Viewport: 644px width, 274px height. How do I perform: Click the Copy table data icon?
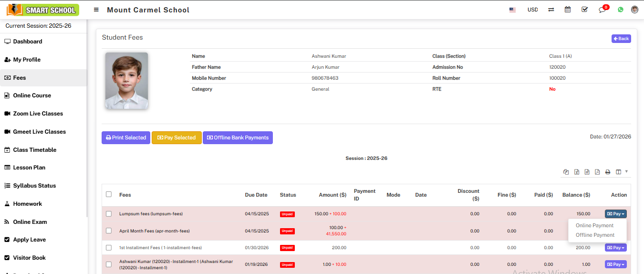[x=566, y=172]
